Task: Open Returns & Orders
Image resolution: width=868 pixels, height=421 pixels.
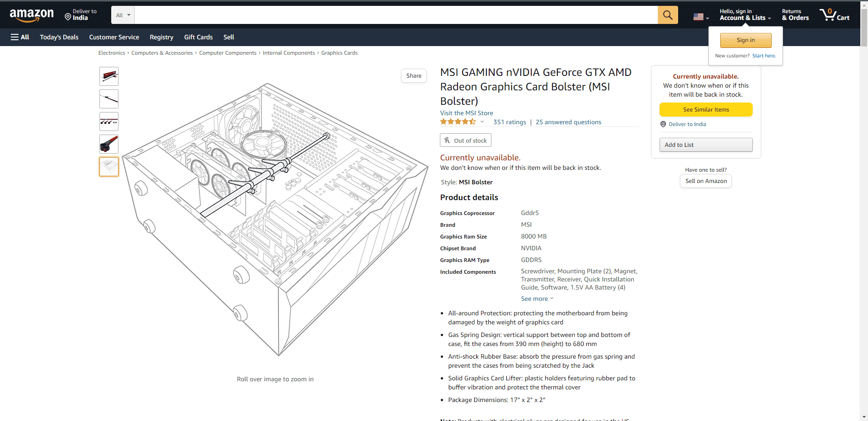Action: pos(795,15)
